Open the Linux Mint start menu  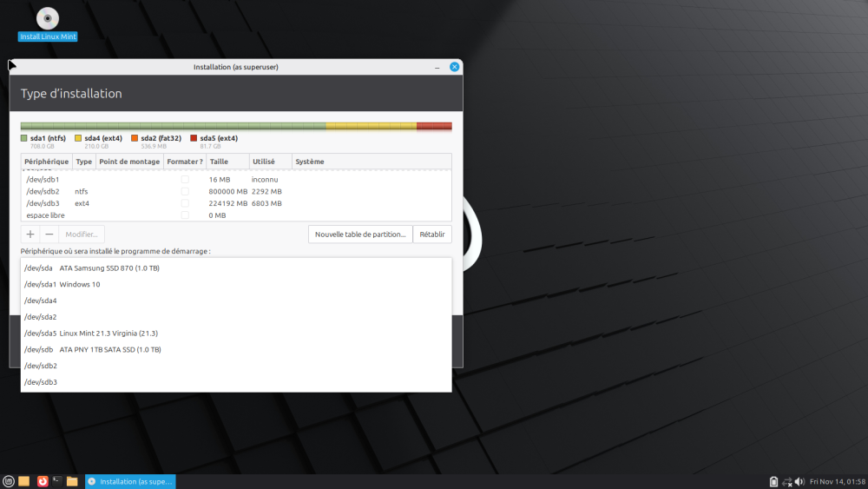click(x=9, y=481)
